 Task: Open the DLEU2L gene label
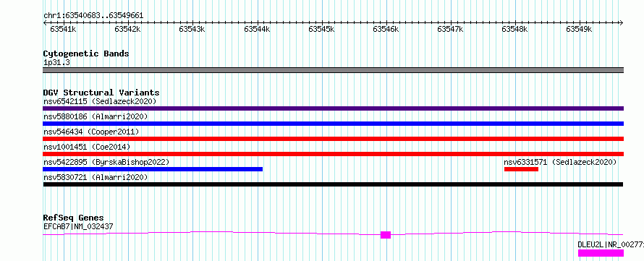[611, 244]
